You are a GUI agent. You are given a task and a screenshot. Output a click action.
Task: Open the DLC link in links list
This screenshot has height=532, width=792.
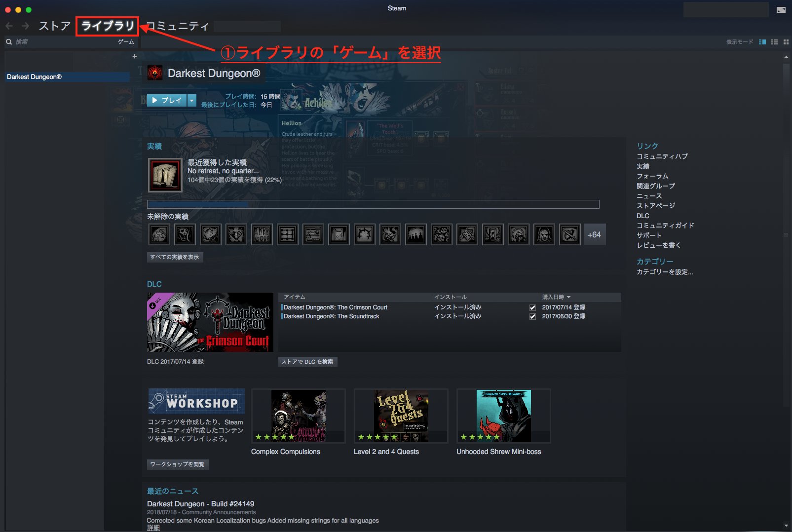pos(643,216)
